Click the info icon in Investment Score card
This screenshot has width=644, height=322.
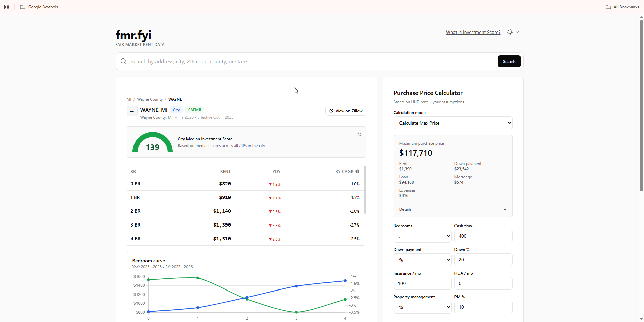click(x=359, y=135)
